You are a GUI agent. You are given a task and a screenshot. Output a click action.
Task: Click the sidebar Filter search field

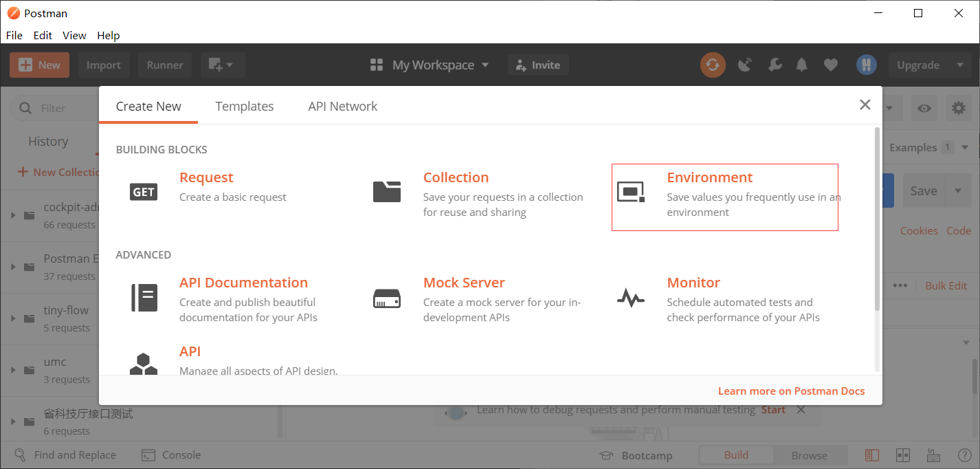54,108
